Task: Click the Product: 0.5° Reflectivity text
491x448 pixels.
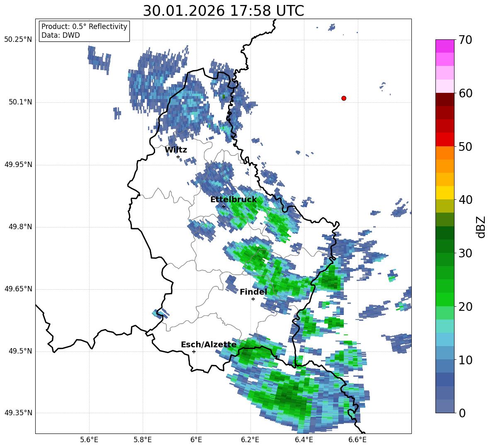Action: click(x=84, y=27)
